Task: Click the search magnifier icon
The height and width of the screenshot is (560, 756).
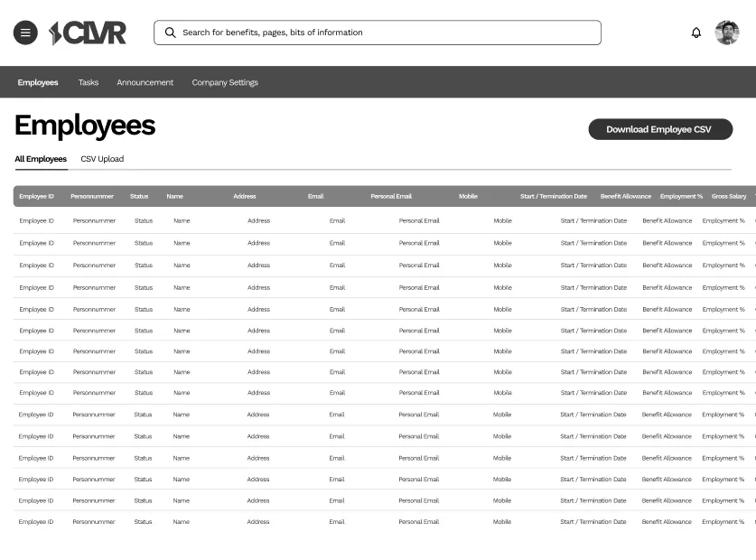Action: [x=170, y=33]
